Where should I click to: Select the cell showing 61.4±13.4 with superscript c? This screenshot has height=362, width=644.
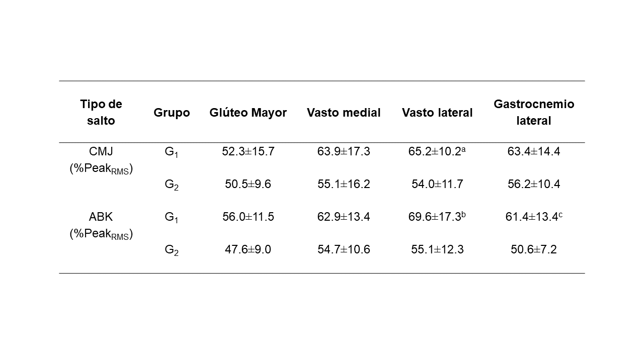pos(534,217)
